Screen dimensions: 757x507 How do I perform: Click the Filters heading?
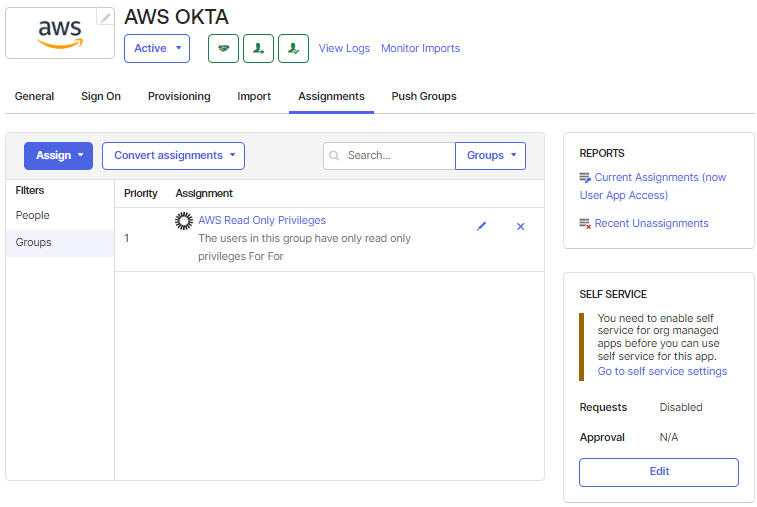tap(30, 190)
